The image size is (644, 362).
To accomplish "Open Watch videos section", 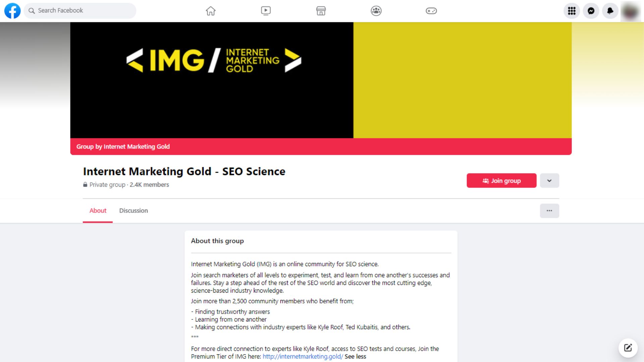I will click(x=266, y=11).
